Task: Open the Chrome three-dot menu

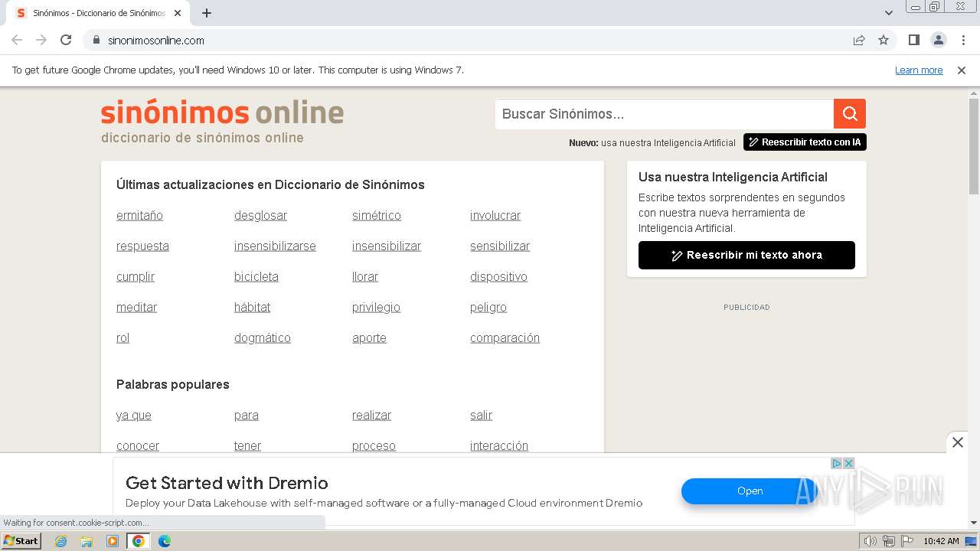Action: pos(963,40)
